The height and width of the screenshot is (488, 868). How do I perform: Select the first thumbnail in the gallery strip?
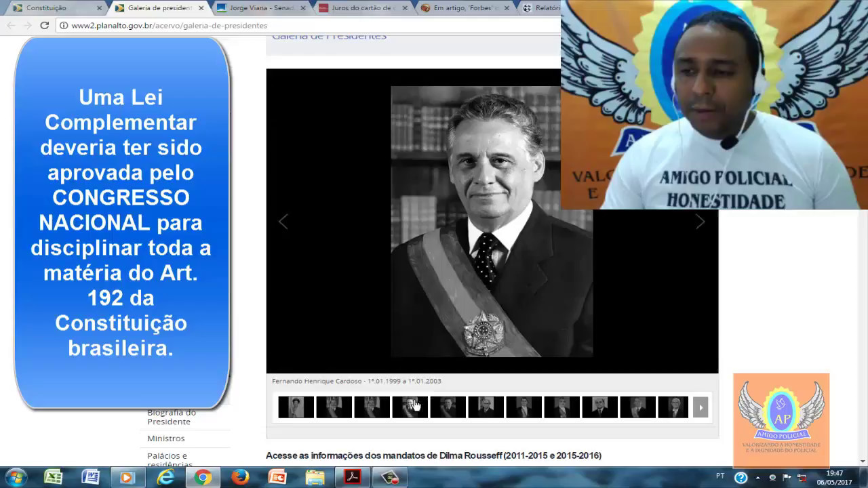296,407
